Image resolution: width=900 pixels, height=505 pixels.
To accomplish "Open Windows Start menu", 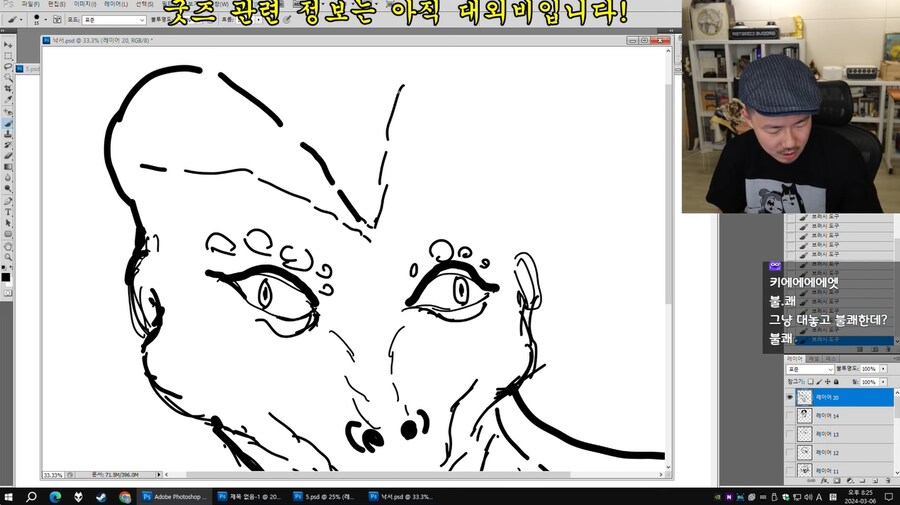I will [8, 497].
